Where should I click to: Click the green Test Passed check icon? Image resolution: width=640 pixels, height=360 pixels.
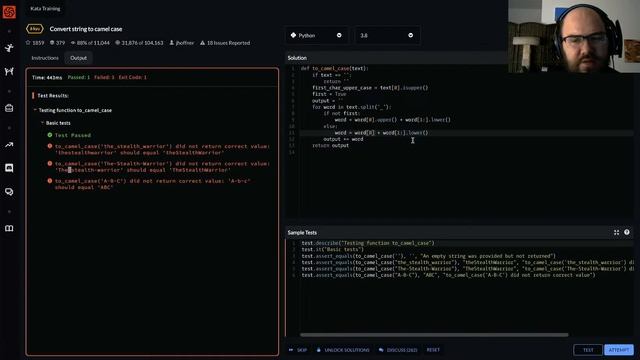(x=50, y=135)
